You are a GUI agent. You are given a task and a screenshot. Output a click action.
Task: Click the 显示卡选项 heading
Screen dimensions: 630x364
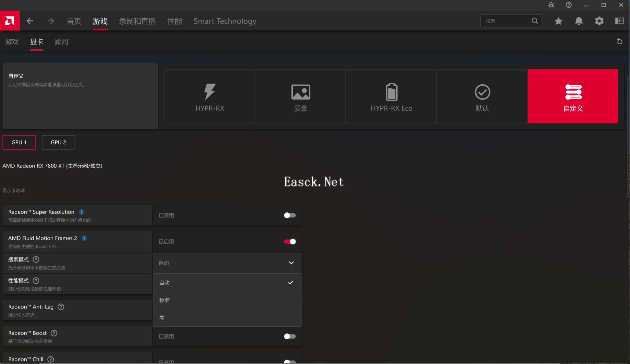[x=13, y=191]
